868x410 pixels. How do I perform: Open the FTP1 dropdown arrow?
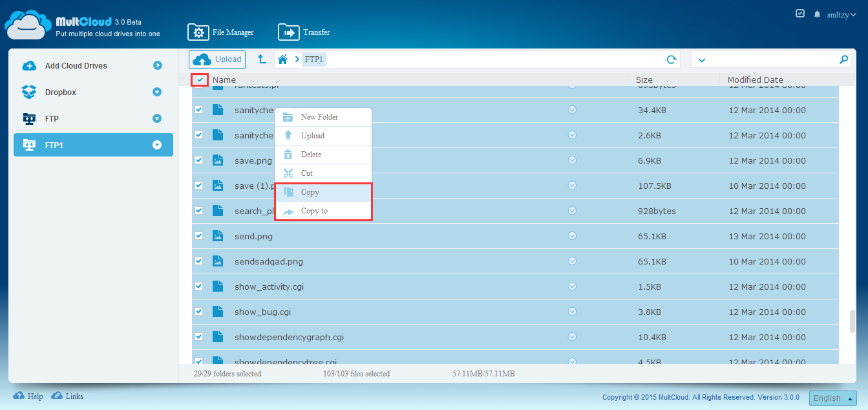(x=157, y=146)
